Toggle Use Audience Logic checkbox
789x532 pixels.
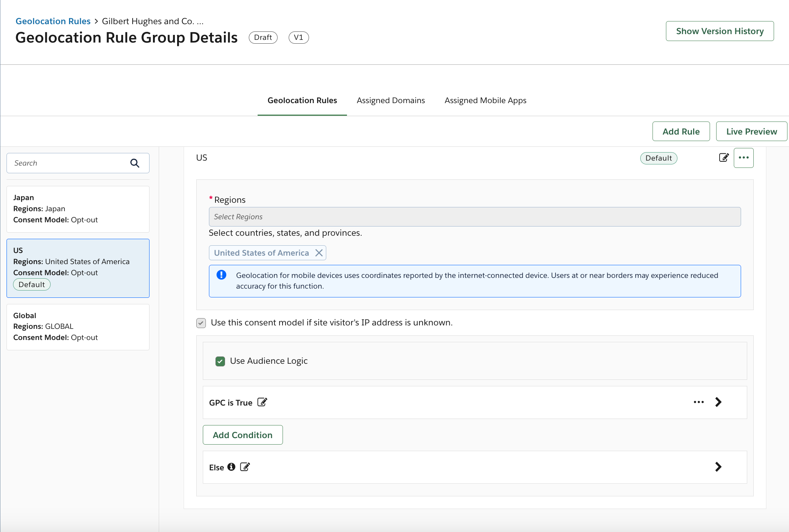pos(220,361)
